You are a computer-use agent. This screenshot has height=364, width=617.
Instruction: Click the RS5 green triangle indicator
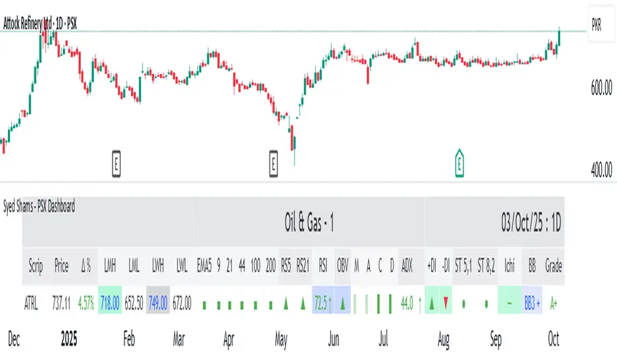286,304
